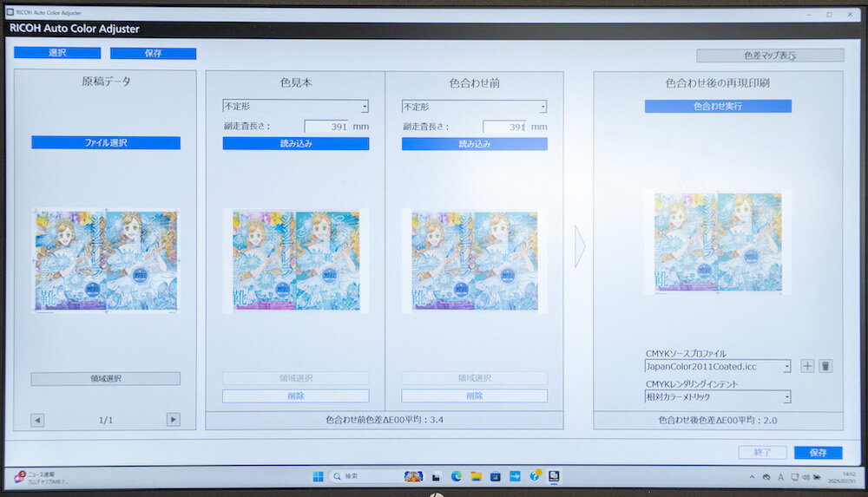Select the 色合わせ後の再現印刷 preview thumbnail
868x497 pixels.
(x=718, y=242)
